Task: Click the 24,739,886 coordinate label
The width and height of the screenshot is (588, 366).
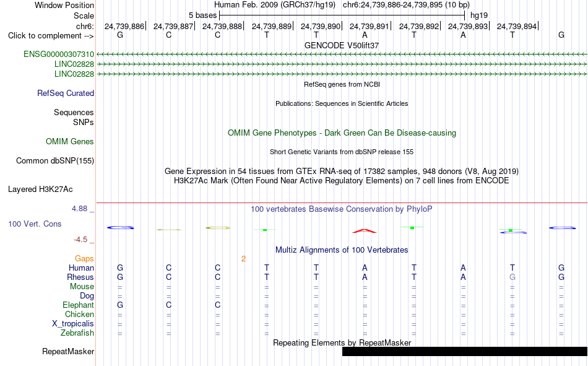Action: [124, 26]
